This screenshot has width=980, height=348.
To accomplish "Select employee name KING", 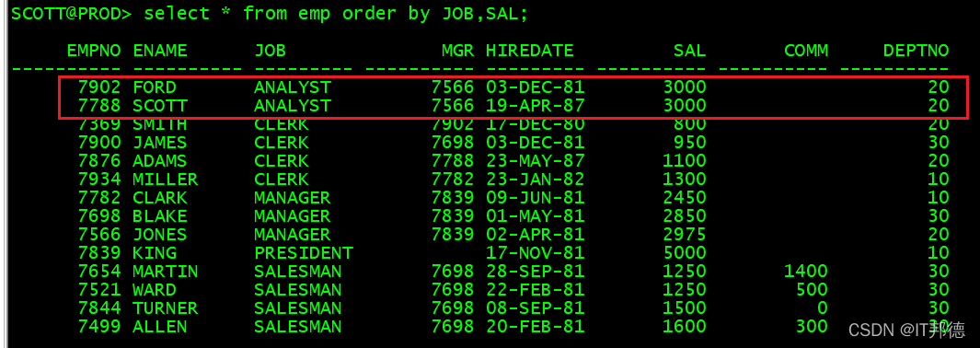I will tap(155, 253).
